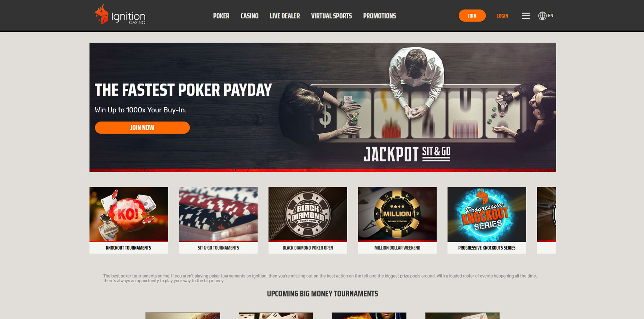
Task: Click the Jackpot Sit & Go banner image
Action: pos(323,107)
